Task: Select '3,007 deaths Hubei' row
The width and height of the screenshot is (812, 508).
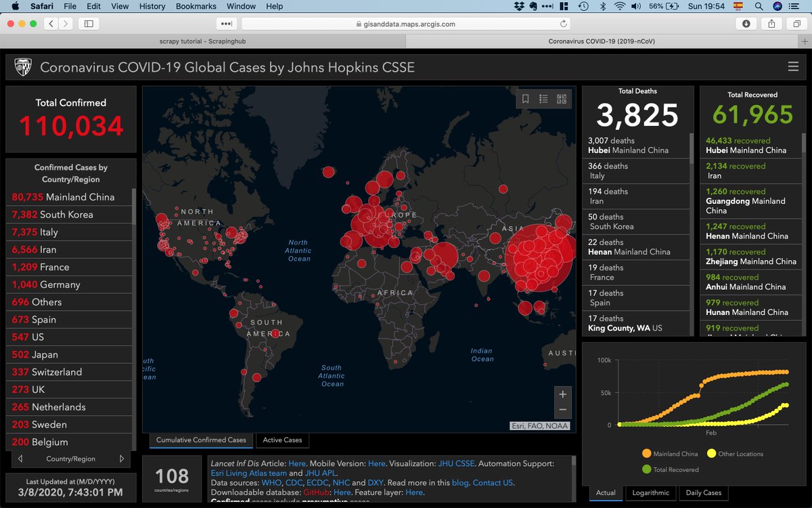Action: pyautogui.click(x=635, y=146)
